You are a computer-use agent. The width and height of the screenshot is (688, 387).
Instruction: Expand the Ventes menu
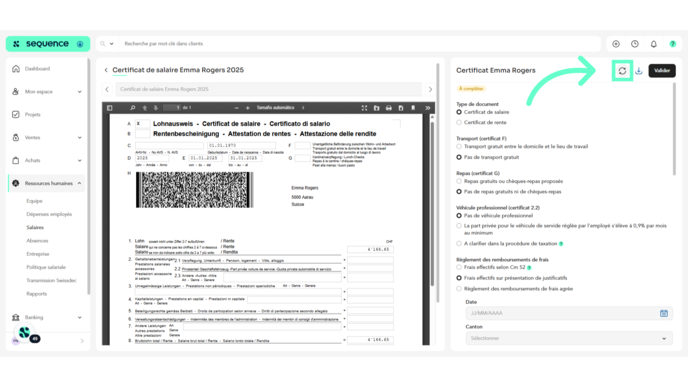coord(47,137)
